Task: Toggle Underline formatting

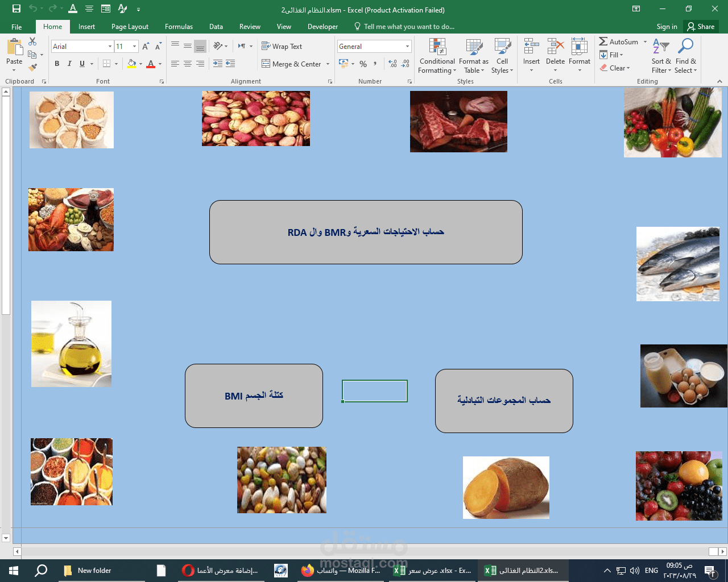Action: pyautogui.click(x=82, y=64)
